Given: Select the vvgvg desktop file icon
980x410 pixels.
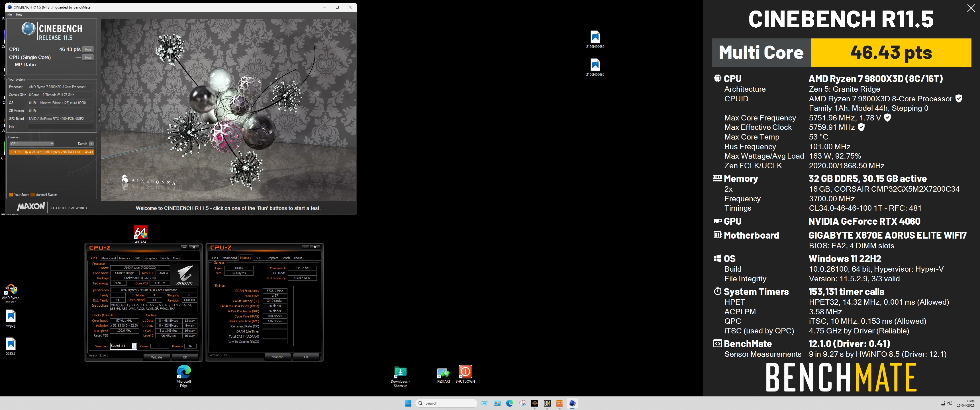Looking at the screenshot, I should 11,319.
